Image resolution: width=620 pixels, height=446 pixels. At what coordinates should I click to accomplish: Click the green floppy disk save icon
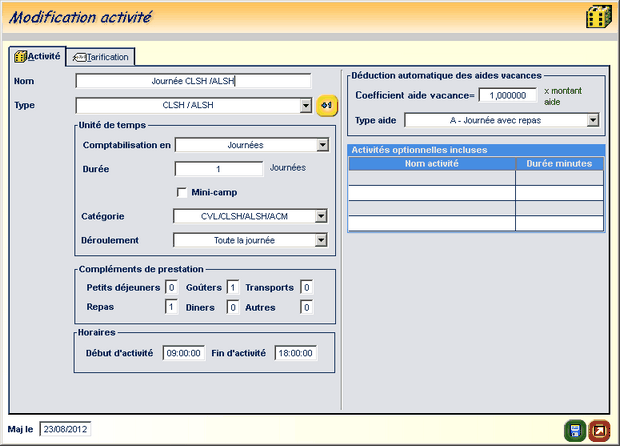(x=574, y=431)
